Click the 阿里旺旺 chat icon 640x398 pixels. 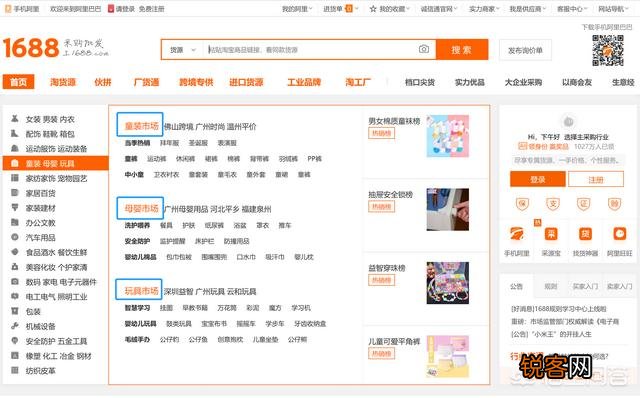[620, 234]
